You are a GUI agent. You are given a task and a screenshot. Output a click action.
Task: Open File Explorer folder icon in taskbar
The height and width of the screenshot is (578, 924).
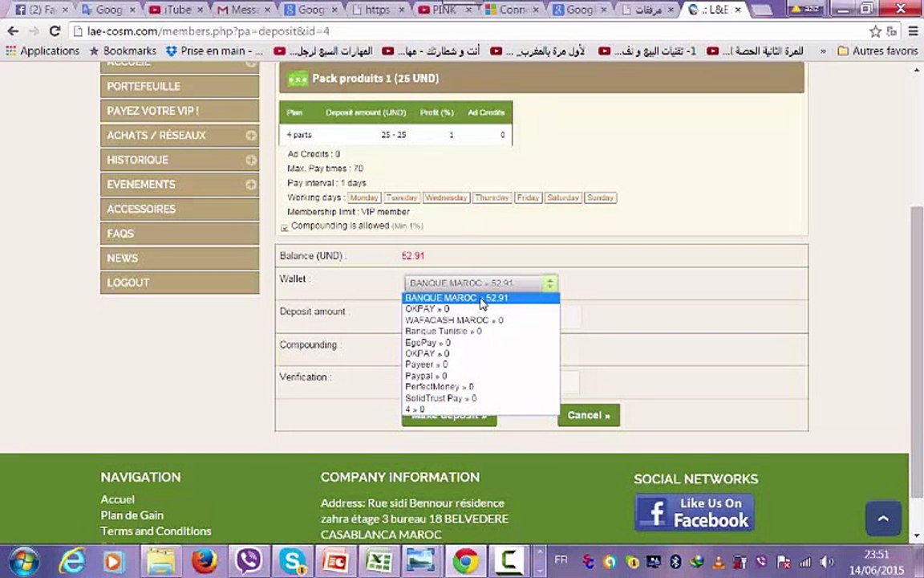160,561
